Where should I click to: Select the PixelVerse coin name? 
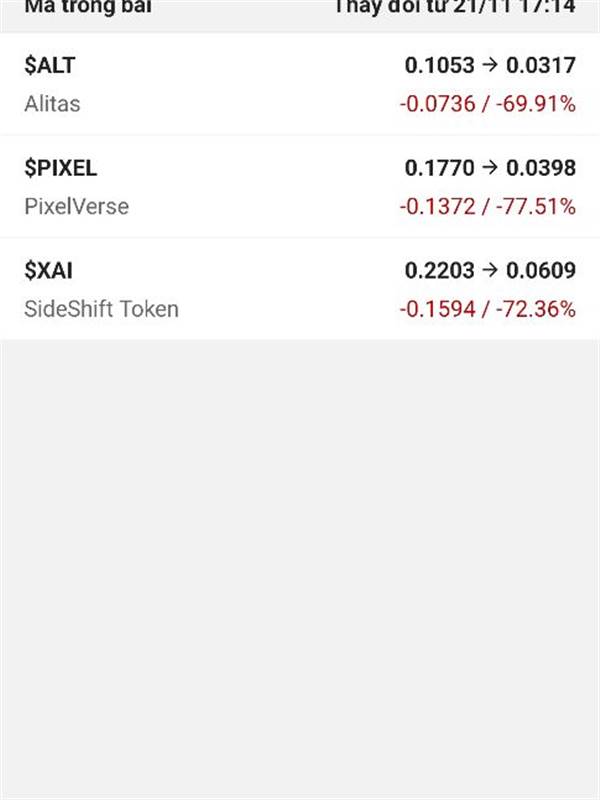pos(77,207)
